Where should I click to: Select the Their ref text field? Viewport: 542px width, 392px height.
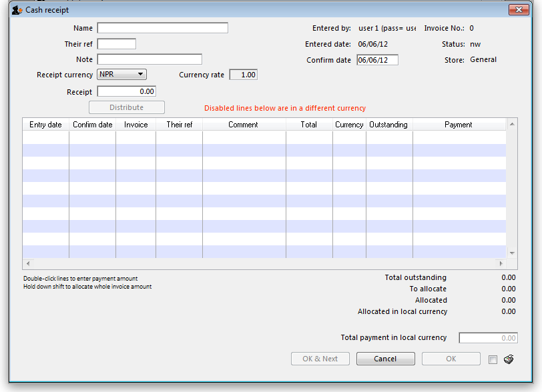coord(117,44)
